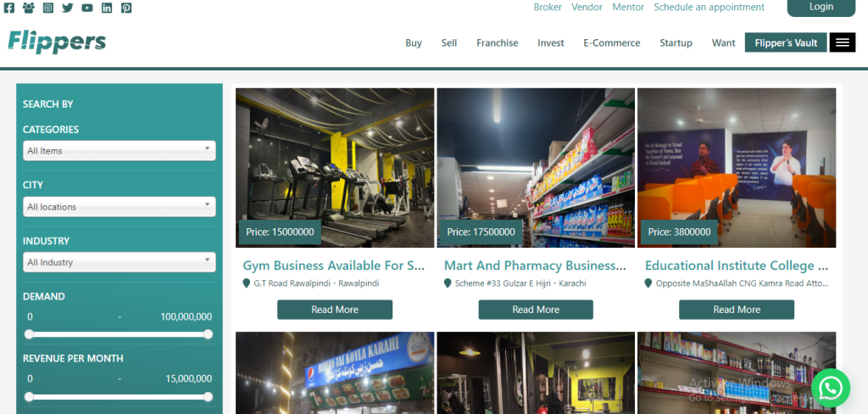Select the E-Commerce menu item

point(612,42)
